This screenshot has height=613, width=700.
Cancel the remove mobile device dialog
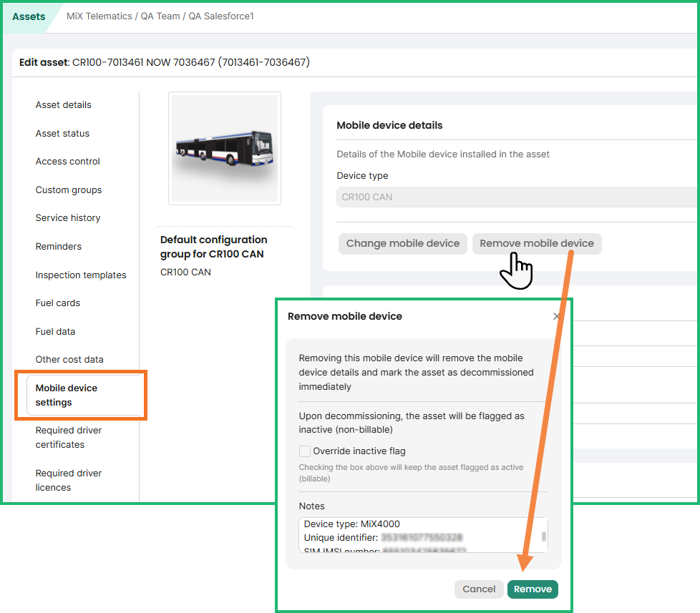(x=479, y=589)
